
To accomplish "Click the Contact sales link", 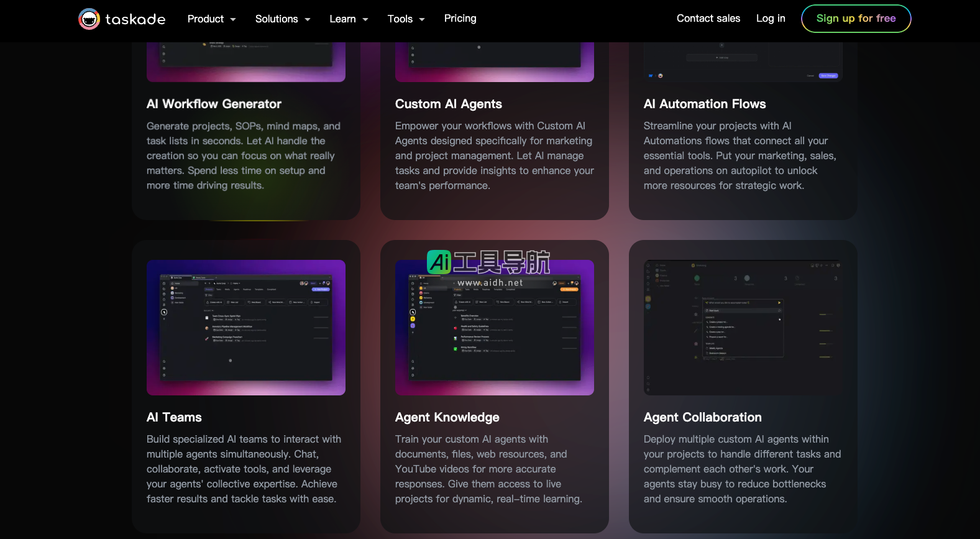I will click(708, 19).
